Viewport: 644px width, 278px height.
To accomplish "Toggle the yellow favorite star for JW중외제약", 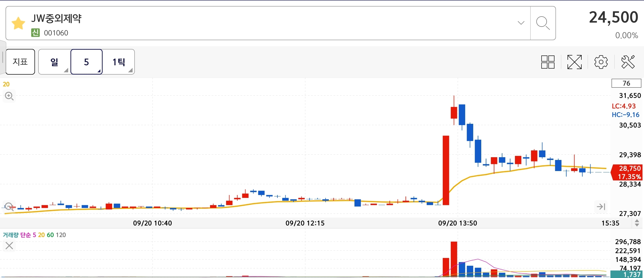I will pyautogui.click(x=18, y=23).
